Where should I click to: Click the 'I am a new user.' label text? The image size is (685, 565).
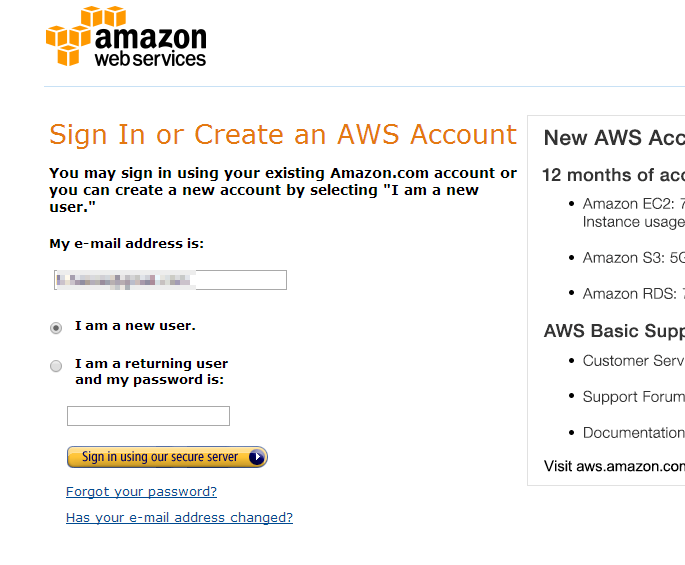click(x=135, y=326)
